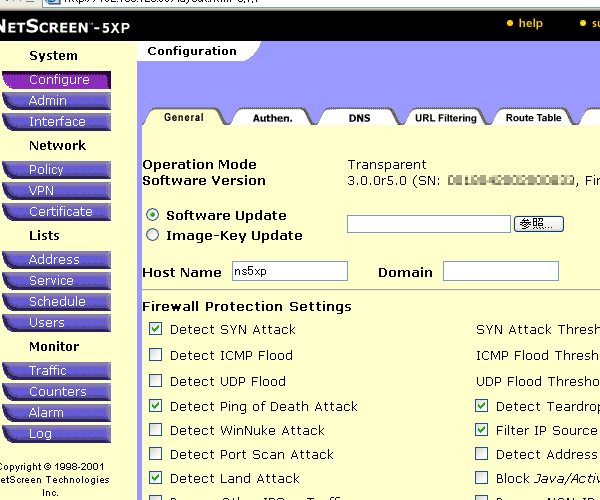Switch to the DNS tab
This screenshot has width=600, height=500.
coord(359,118)
